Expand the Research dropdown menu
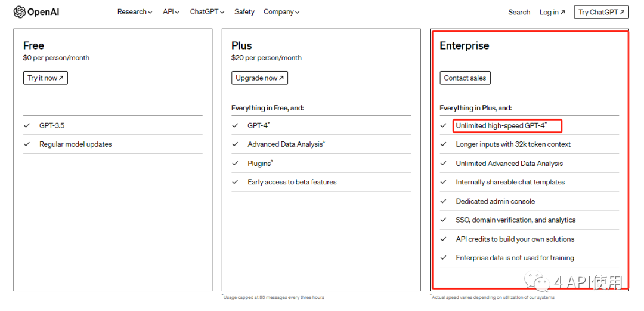 pos(134,12)
